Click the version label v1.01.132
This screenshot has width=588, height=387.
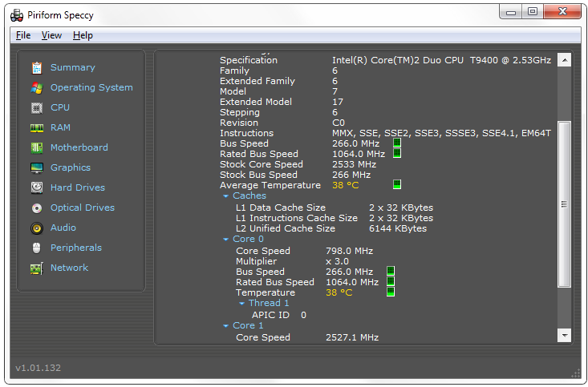click(x=39, y=368)
